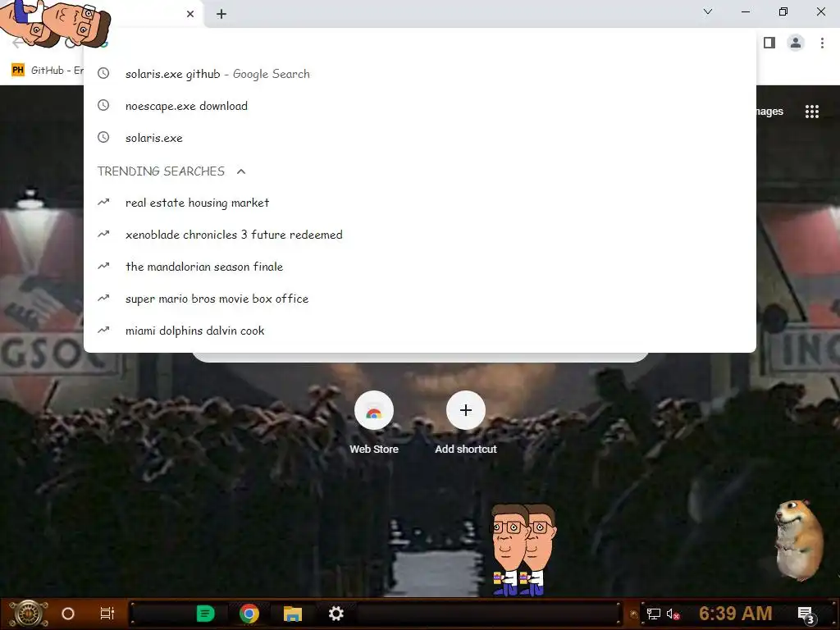Click the clock icon beside noescape.exe download
Screen dimensions: 840x630
(x=103, y=106)
